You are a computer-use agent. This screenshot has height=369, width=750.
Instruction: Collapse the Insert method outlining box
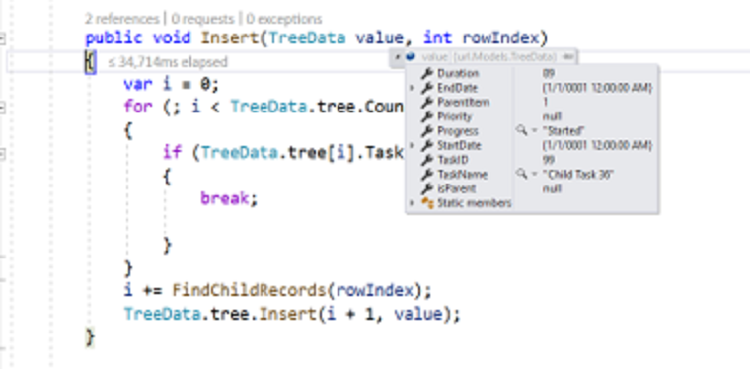coord(2,39)
